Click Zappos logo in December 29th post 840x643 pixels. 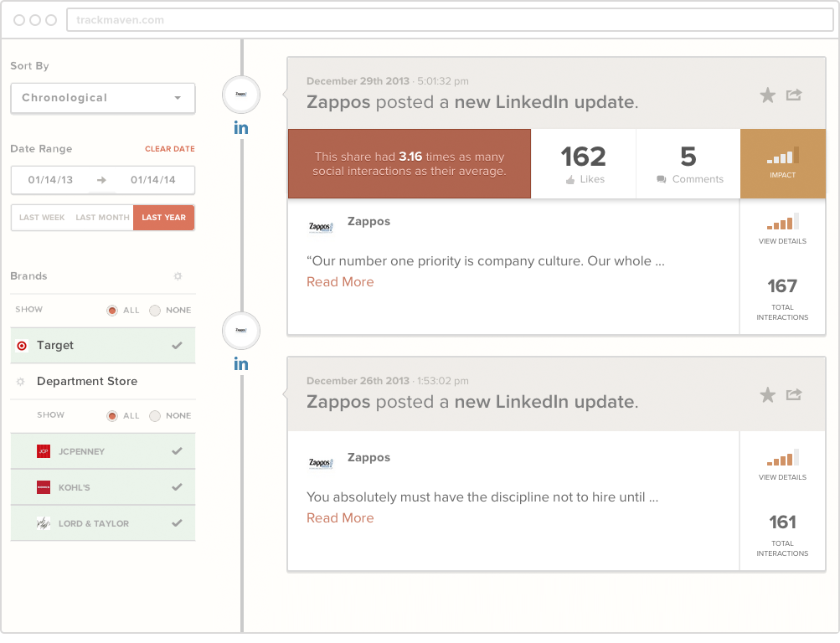[x=321, y=227]
